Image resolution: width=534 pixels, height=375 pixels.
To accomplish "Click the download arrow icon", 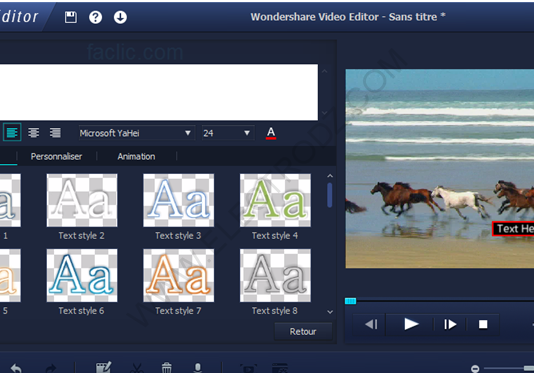I will tap(120, 17).
